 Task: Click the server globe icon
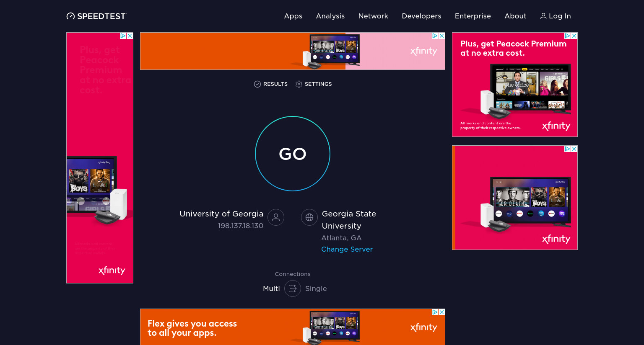(x=309, y=217)
